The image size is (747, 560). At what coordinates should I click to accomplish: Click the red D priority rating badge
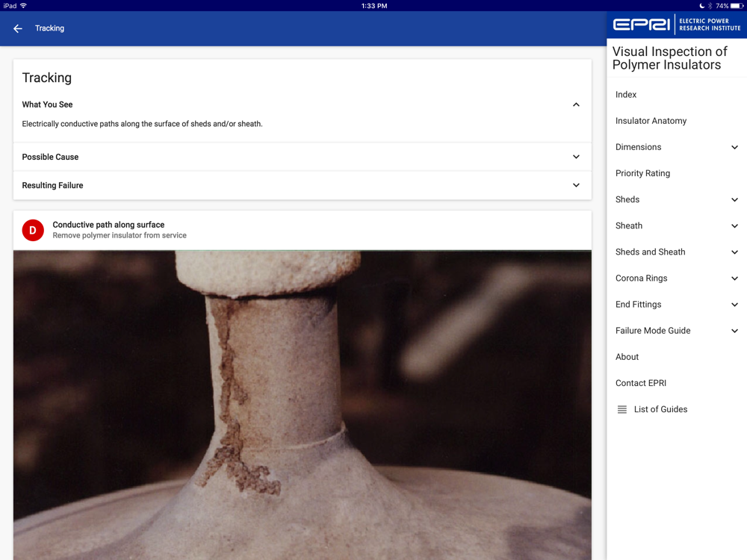(x=33, y=230)
